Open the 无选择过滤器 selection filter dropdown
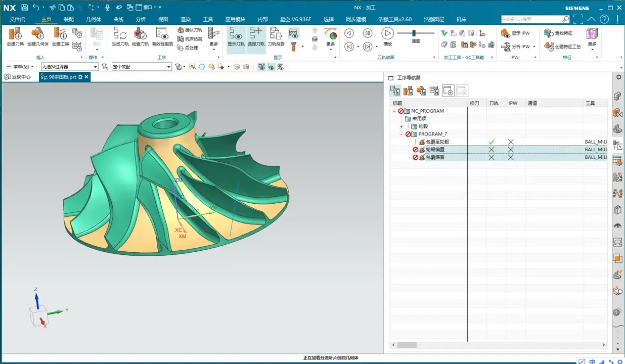 click(x=70, y=67)
